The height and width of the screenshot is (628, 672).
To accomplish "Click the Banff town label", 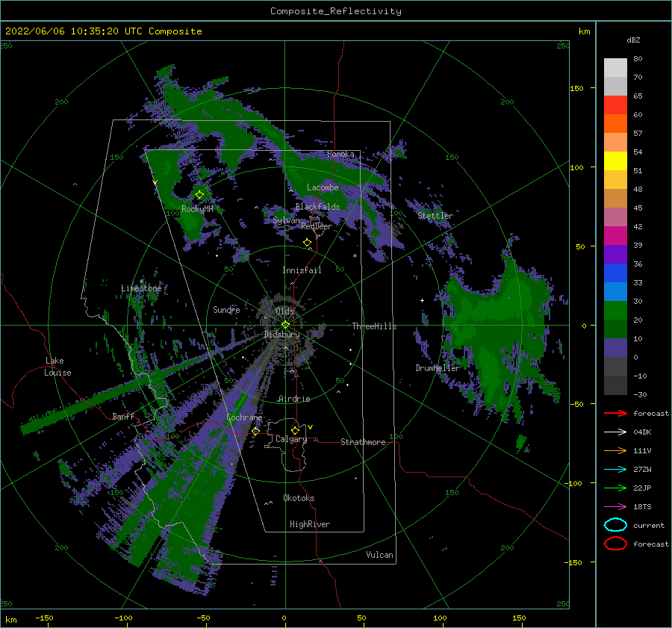I will coord(123,416).
